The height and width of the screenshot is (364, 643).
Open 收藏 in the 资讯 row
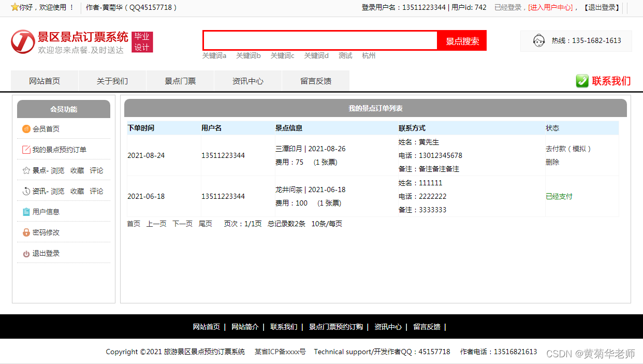77,191
